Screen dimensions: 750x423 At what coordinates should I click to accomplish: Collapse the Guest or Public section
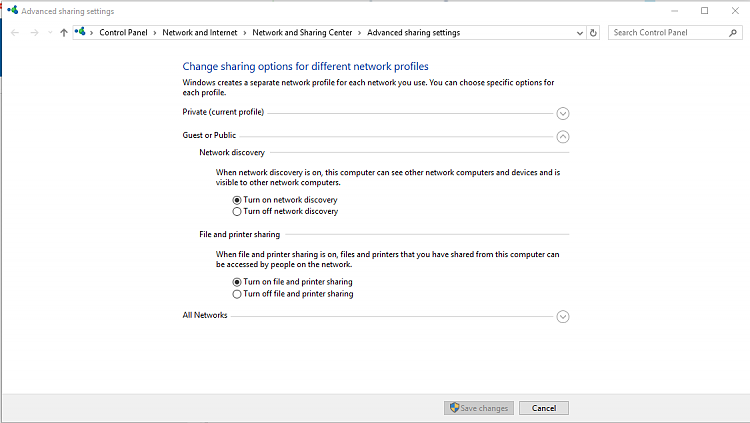(x=563, y=137)
